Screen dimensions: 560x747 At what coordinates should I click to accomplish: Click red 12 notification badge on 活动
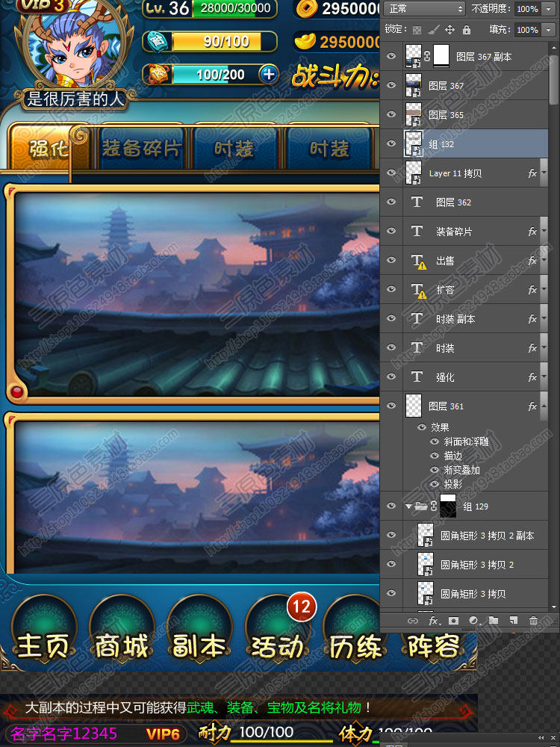(302, 607)
